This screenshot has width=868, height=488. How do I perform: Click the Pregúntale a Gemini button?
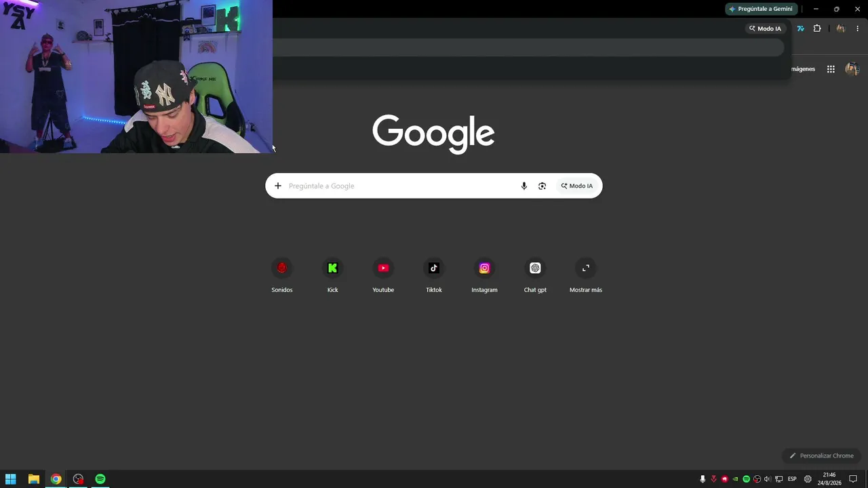(x=761, y=9)
